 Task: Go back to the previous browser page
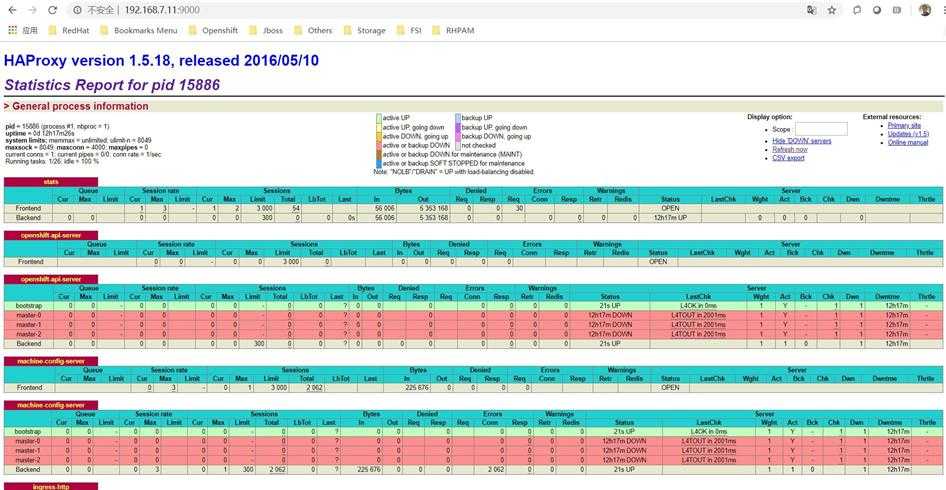point(12,10)
